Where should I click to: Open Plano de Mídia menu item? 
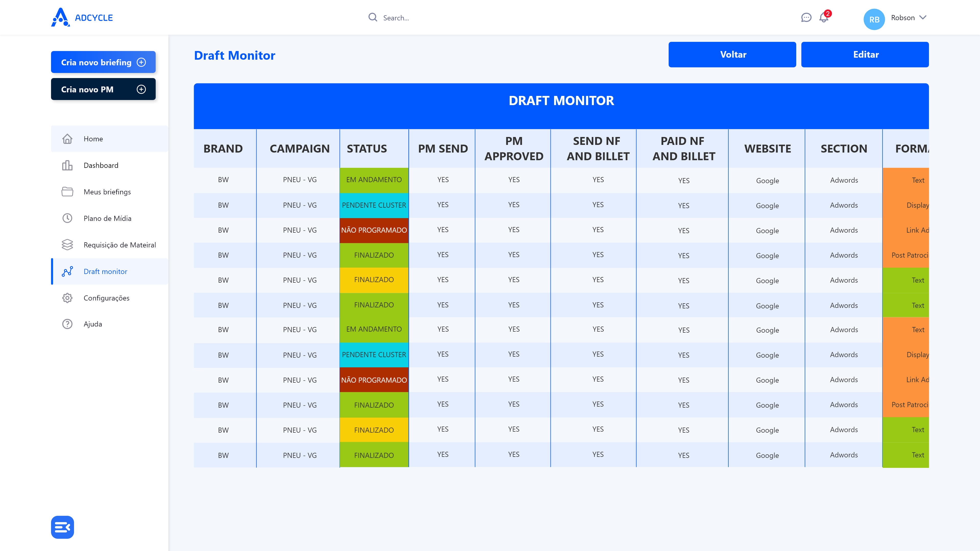pyautogui.click(x=109, y=218)
